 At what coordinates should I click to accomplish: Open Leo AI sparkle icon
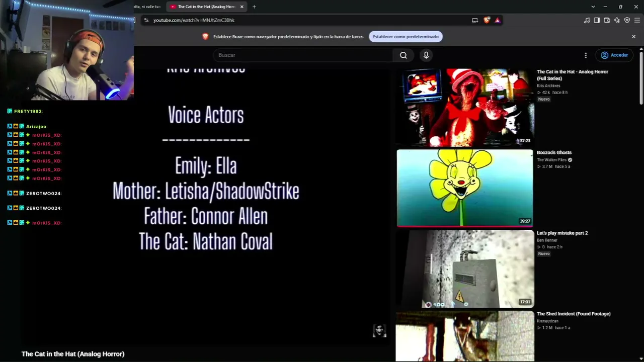(x=617, y=20)
